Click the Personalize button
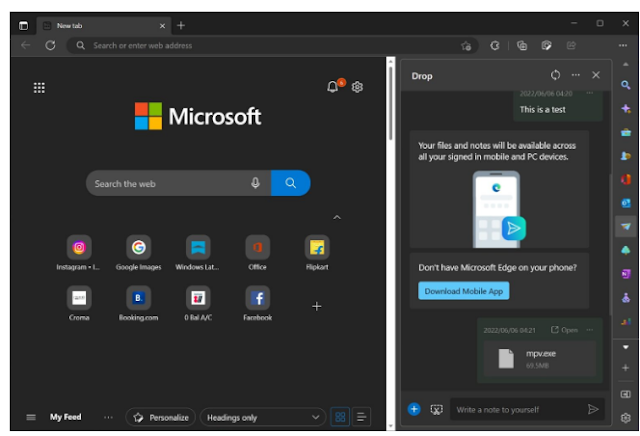The image size is (640, 436). (x=161, y=417)
